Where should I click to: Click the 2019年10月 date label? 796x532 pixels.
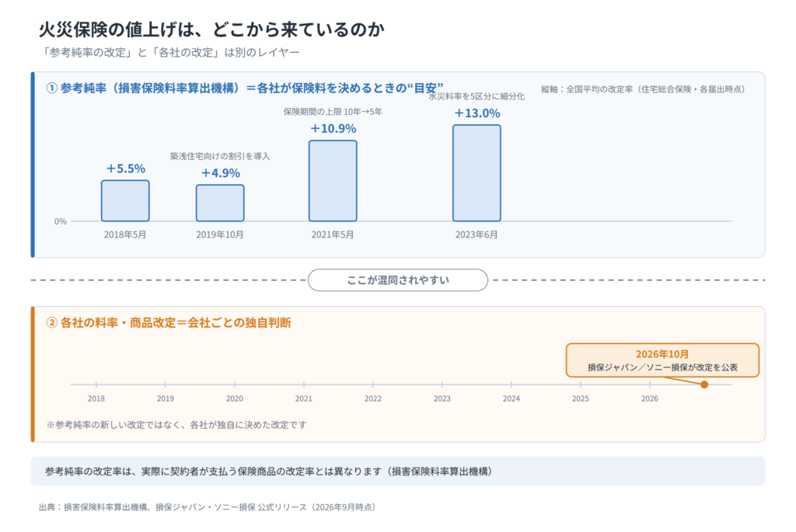click(220, 235)
